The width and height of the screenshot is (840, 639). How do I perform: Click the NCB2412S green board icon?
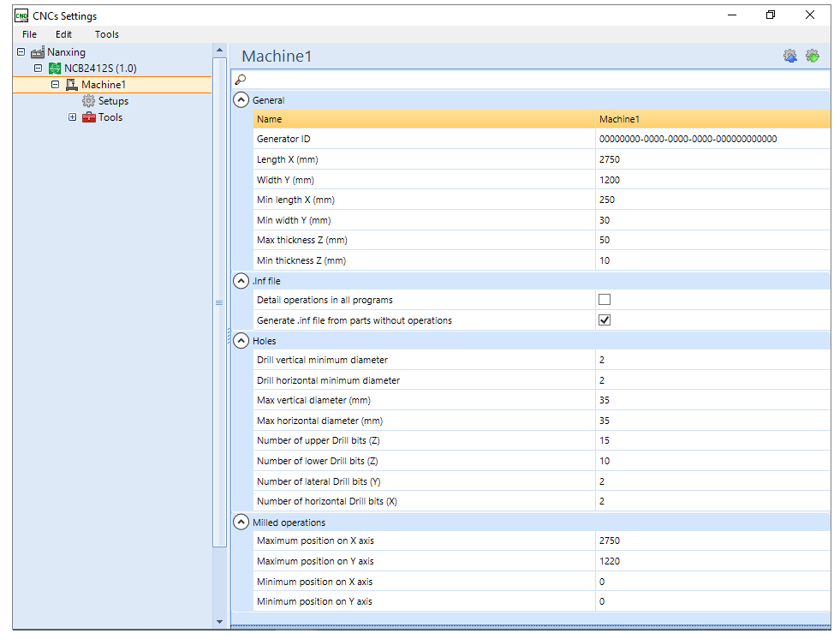(x=55, y=69)
